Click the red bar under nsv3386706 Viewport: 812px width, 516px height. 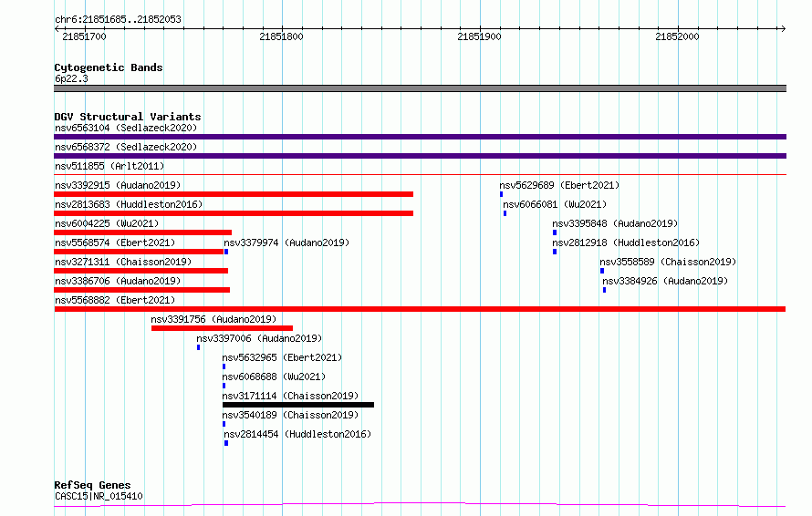coord(142,290)
